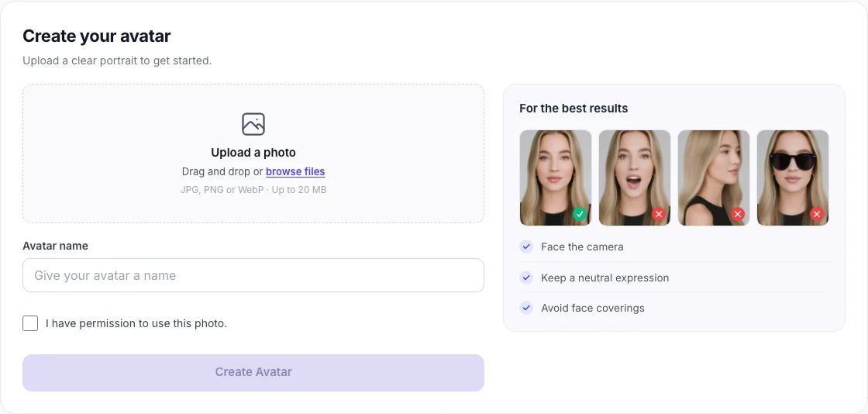Click 'Upload a clear portrait to get started.' text
Image resolution: width=868 pixels, height=414 pixels.
pyautogui.click(x=117, y=60)
